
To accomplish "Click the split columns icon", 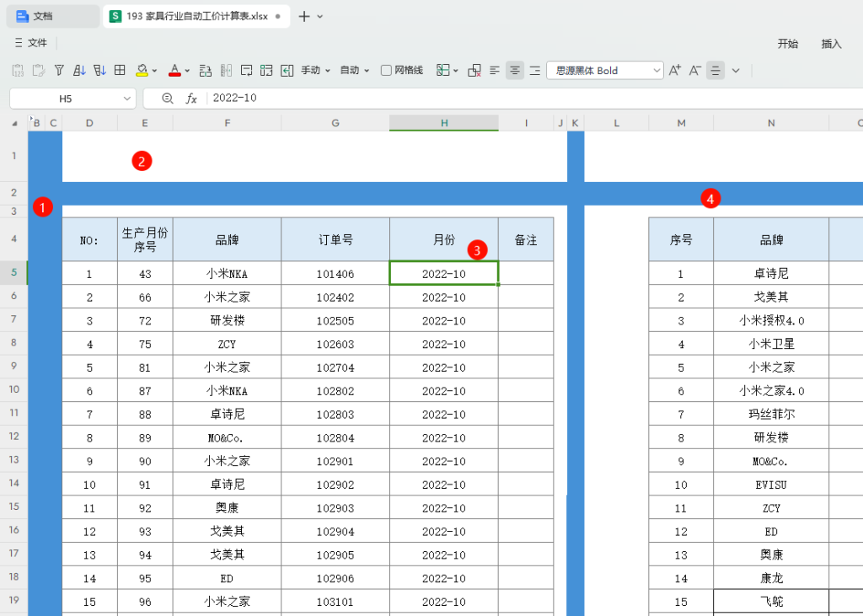I will click(x=226, y=71).
